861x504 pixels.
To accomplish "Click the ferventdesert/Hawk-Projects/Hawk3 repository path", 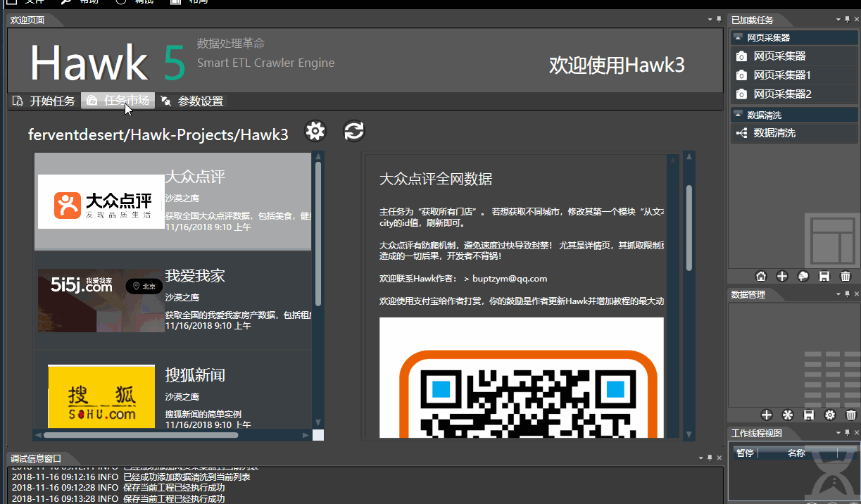I will point(158,135).
